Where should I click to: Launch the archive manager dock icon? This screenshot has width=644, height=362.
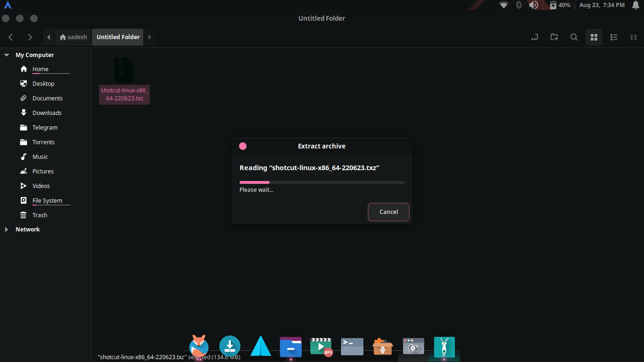click(444, 346)
